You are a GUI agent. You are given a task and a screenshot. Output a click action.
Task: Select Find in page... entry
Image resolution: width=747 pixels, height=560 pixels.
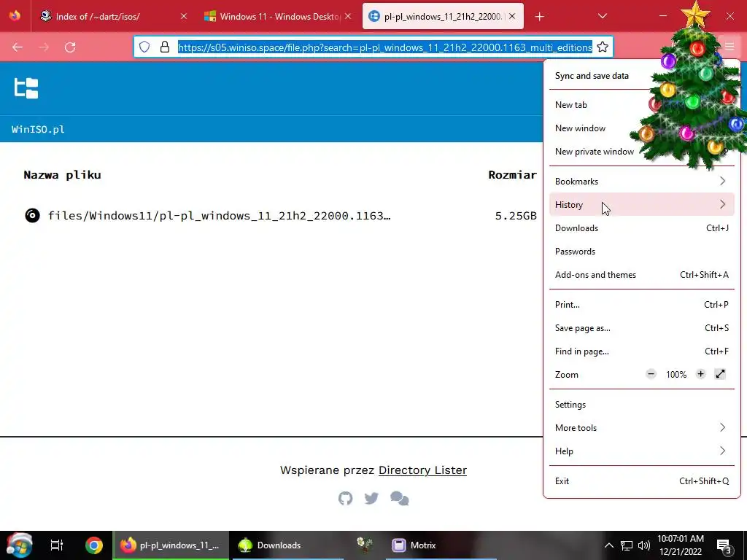click(x=642, y=351)
